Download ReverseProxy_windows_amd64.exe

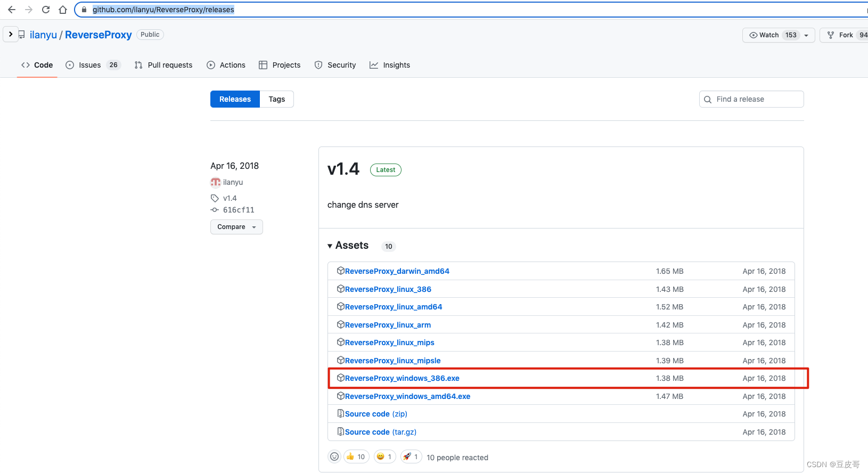pyautogui.click(x=408, y=396)
